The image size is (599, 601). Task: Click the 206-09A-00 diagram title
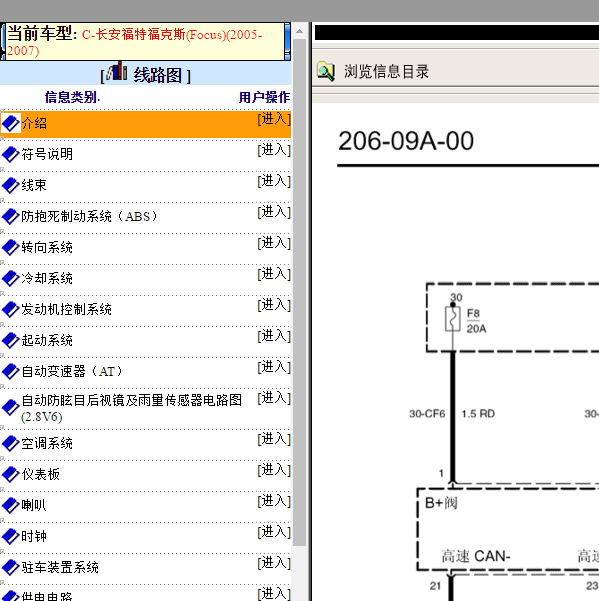(x=406, y=141)
